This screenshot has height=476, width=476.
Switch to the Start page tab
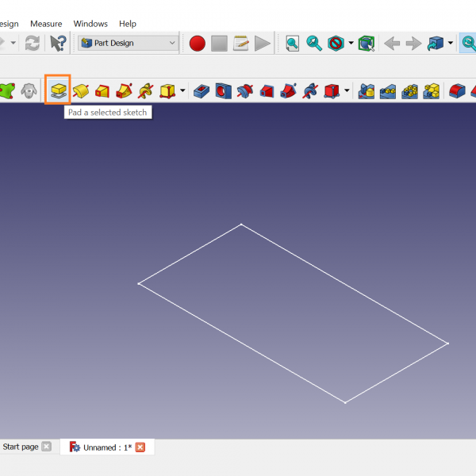point(21,447)
